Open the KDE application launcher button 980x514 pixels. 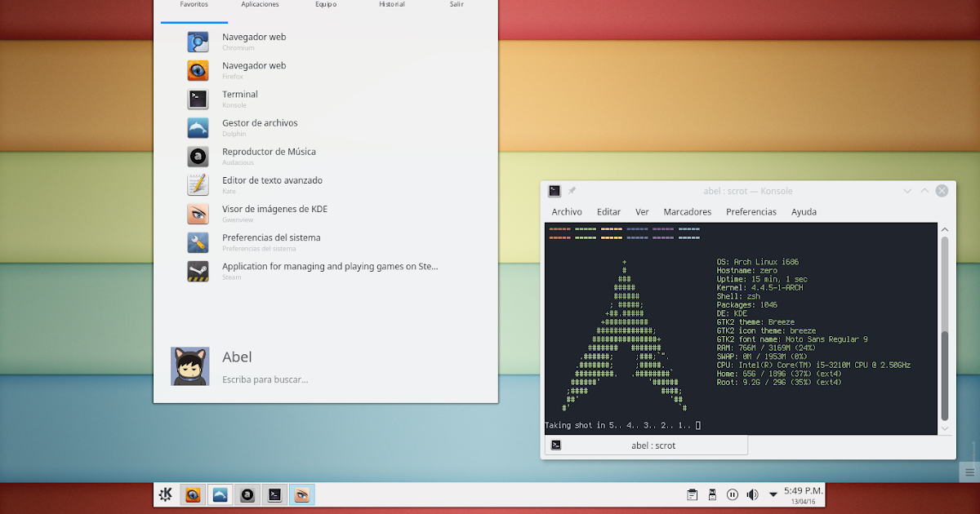click(x=165, y=494)
